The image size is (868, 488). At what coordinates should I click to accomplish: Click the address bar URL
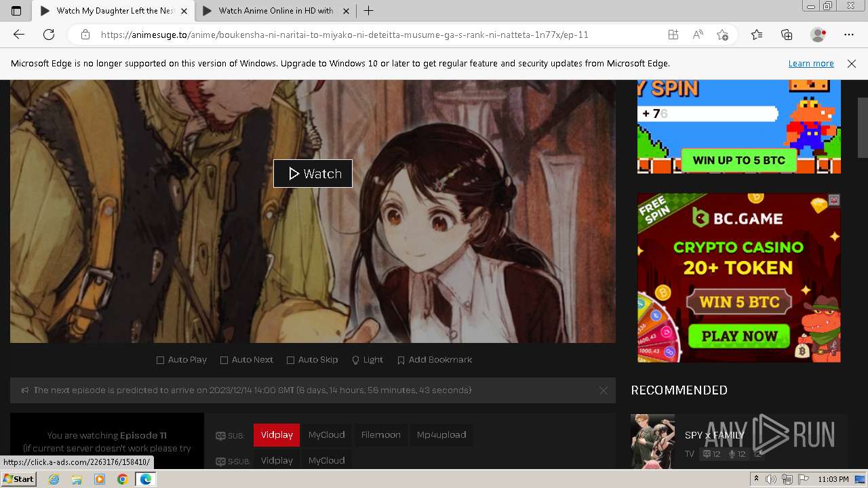[x=344, y=35]
